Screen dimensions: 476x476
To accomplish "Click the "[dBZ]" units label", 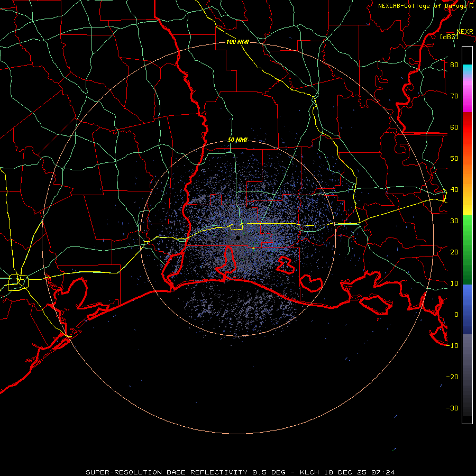I will (x=449, y=37).
